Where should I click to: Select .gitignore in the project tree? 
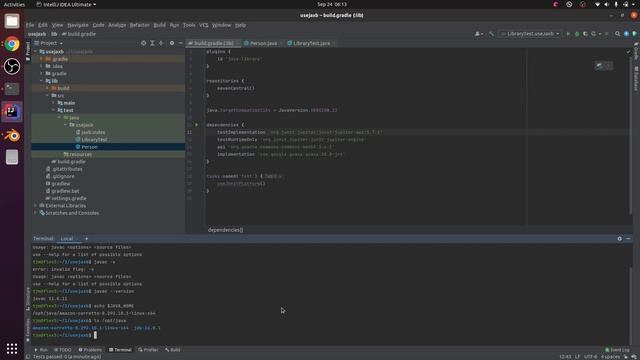point(63,176)
